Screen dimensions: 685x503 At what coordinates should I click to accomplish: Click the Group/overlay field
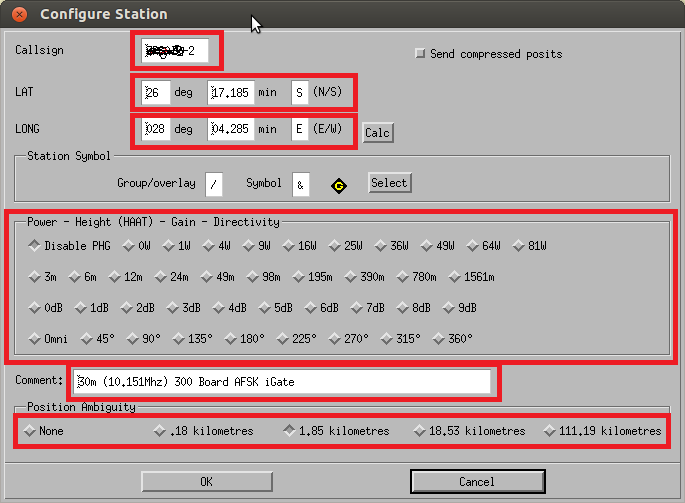[x=214, y=184]
